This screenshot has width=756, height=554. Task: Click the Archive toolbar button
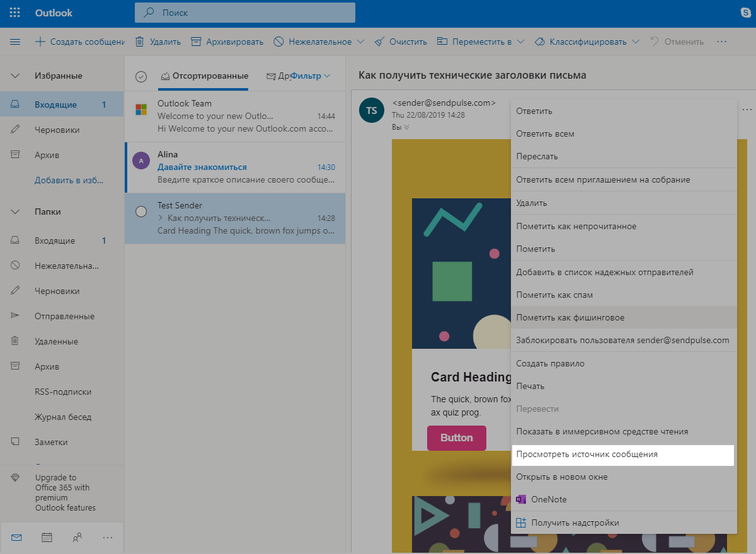click(226, 42)
